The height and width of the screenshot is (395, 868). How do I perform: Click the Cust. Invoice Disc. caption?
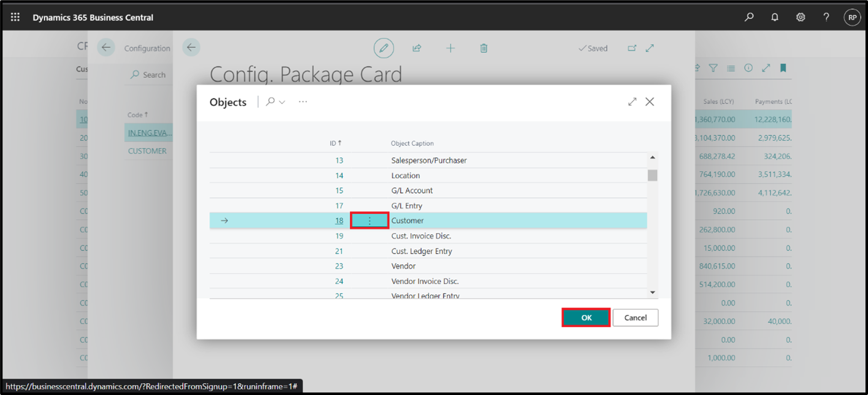point(421,236)
